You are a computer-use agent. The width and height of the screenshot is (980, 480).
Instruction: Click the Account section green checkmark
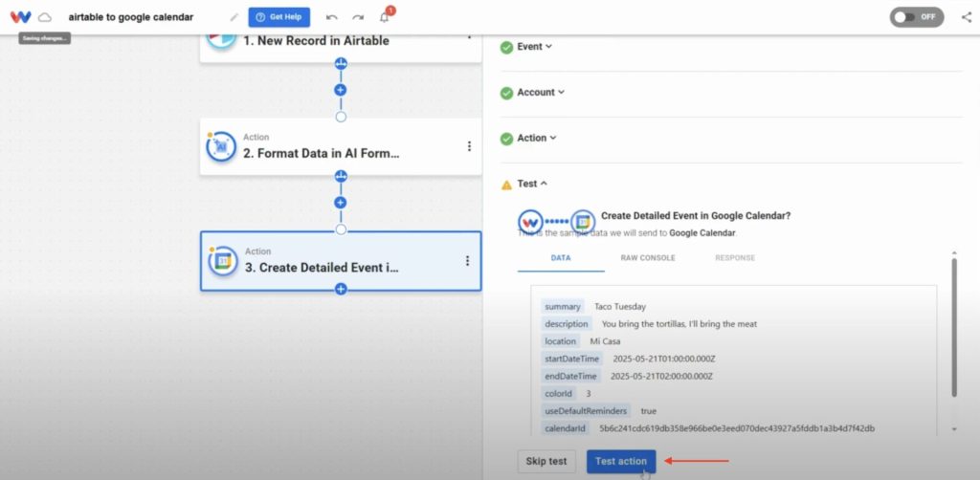click(507, 93)
